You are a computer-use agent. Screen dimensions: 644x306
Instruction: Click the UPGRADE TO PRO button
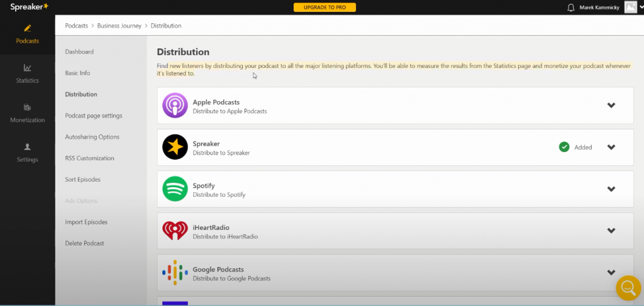[325, 8]
